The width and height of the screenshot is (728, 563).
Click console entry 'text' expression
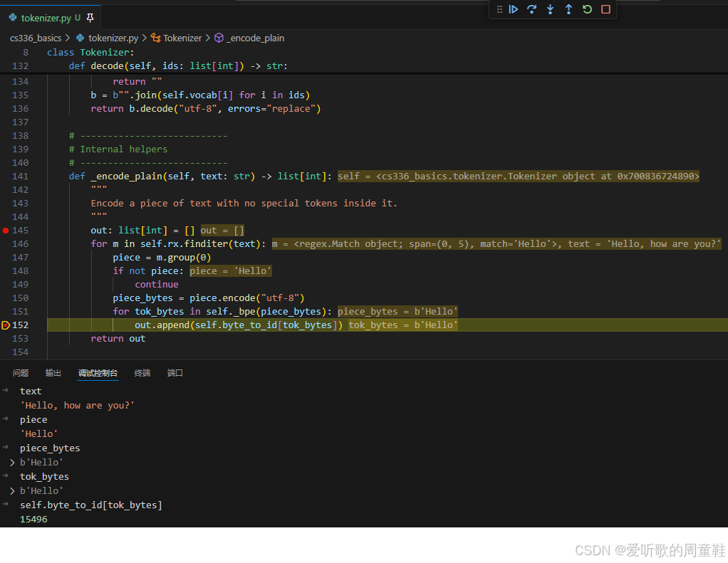point(31,391)
